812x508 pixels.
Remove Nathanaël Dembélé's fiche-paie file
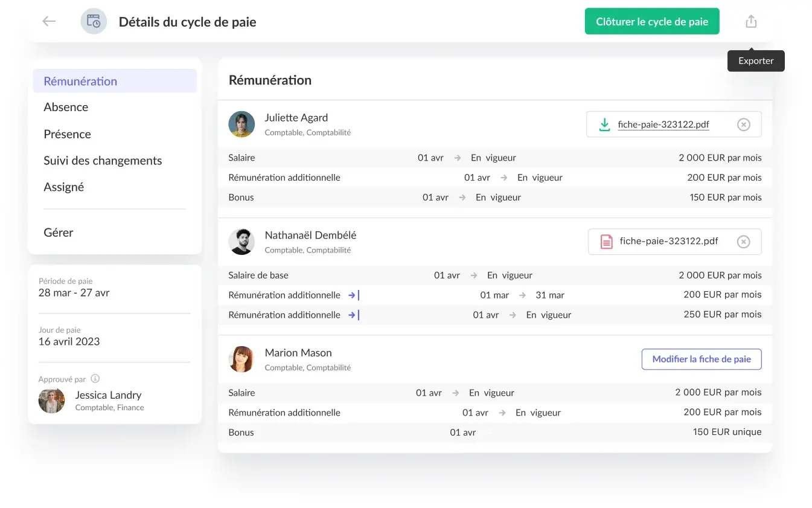click(744, 242)
